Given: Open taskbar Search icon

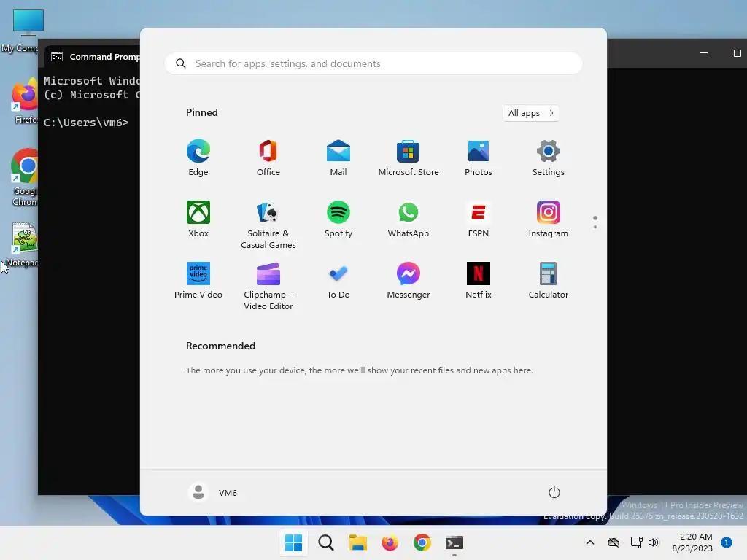Looking at the screenshot, I should (x=326, y=542).
